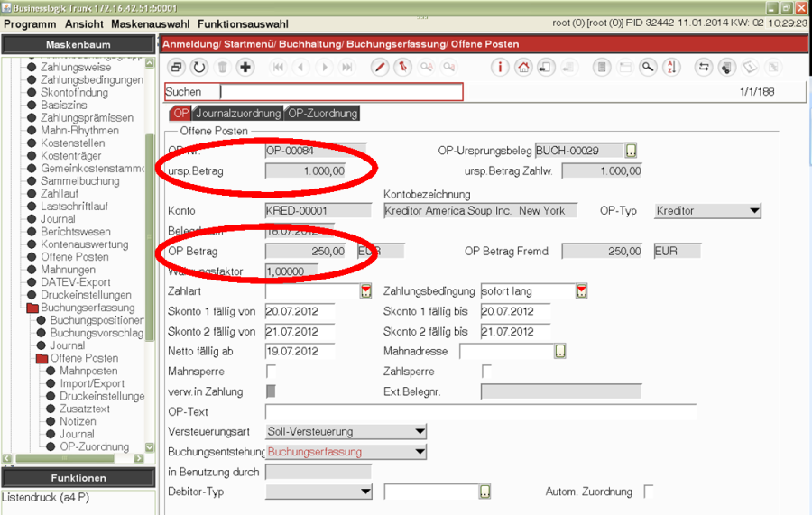The height and width of the screenshot is (515, 812).
Task: Open the info icon in the toolbar
Action: 500,68
